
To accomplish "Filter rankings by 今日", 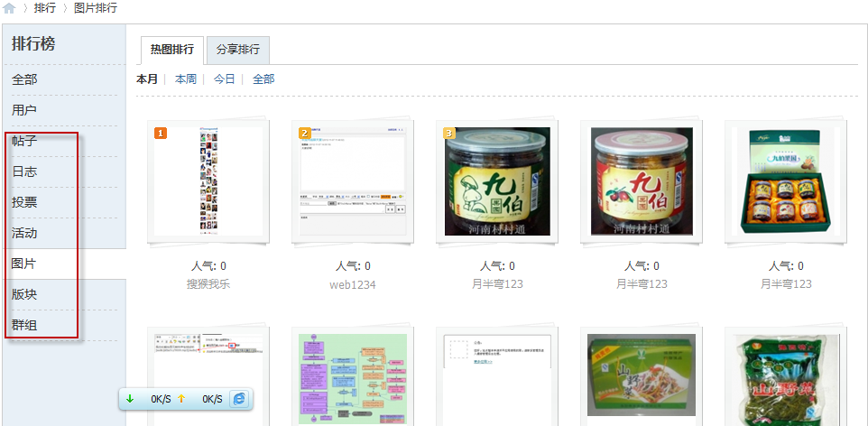I will point(225,79).
